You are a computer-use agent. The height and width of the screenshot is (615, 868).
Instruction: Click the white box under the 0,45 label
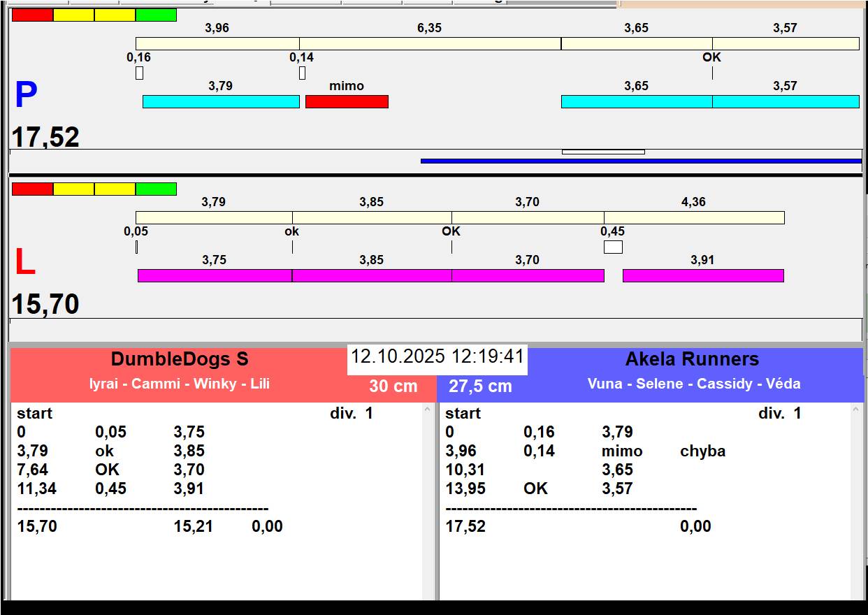coord(613,247)
